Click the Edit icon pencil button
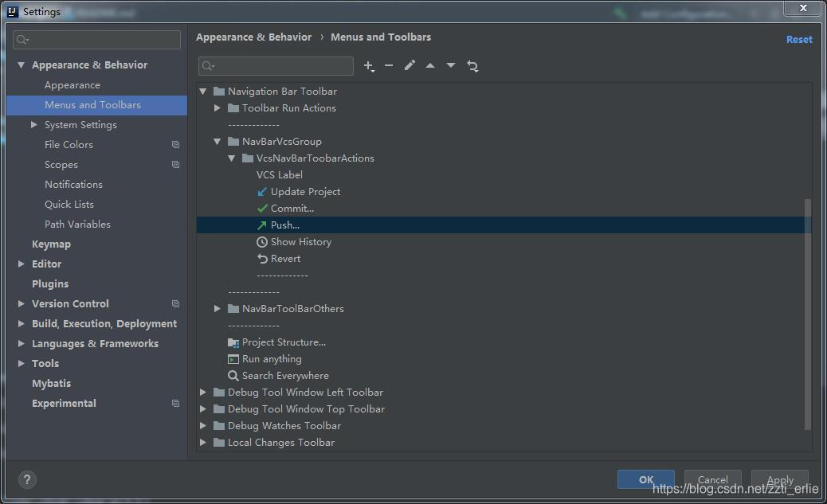This screenshot has height=504, width=827. [x=410, y=66]
